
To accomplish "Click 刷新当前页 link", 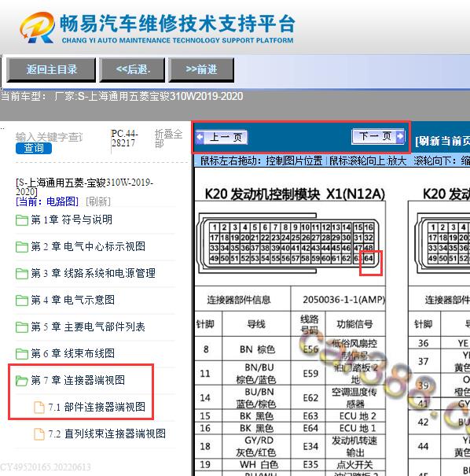I will pos(442,141).
